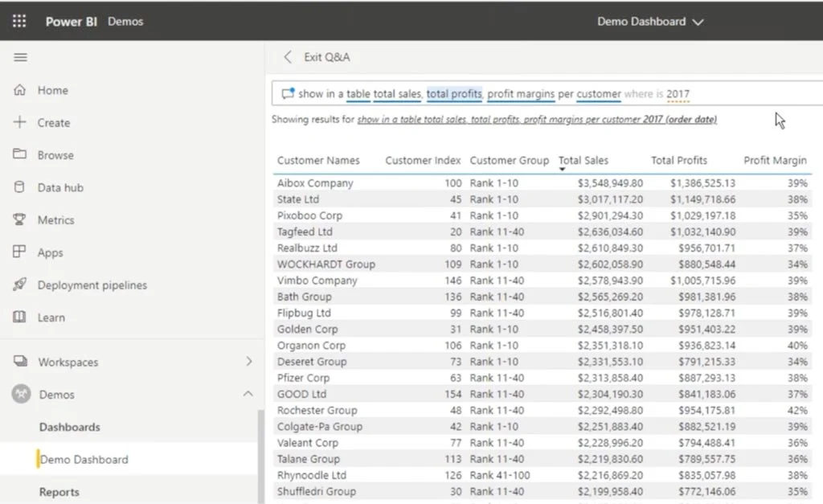This screenshot has height=504, width=823.
Task: Go to Home in navigation
Action: point(52,90)
